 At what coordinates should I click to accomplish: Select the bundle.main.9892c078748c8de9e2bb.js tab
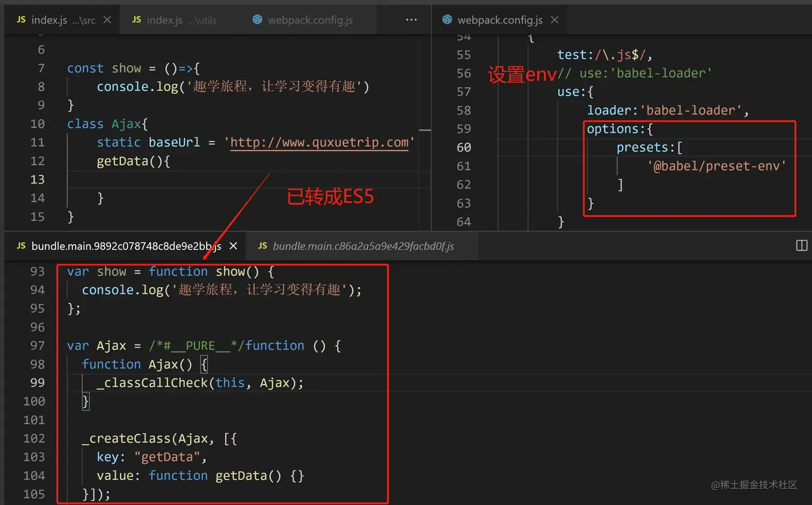tap(126, 246)
